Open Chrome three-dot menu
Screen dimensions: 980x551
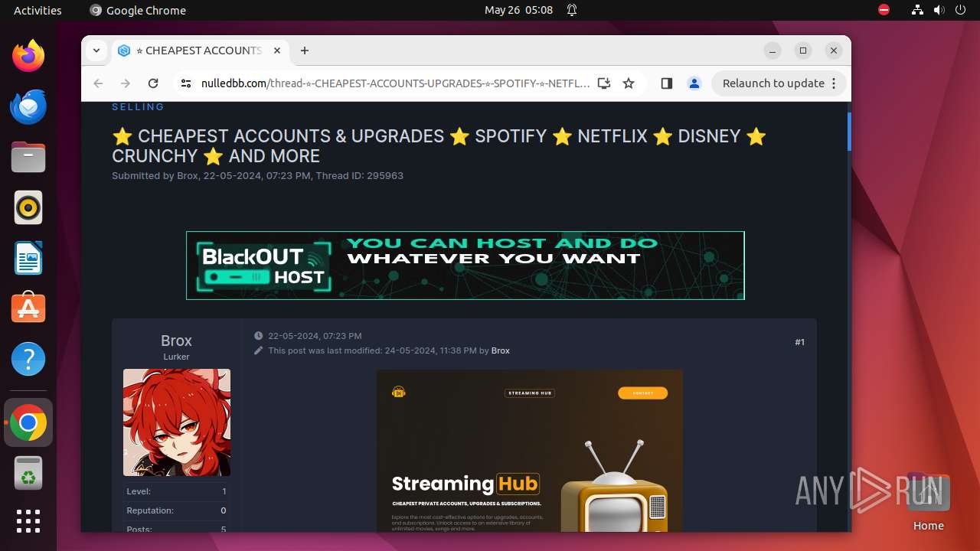pyautogui.click(x=835, y=83)
